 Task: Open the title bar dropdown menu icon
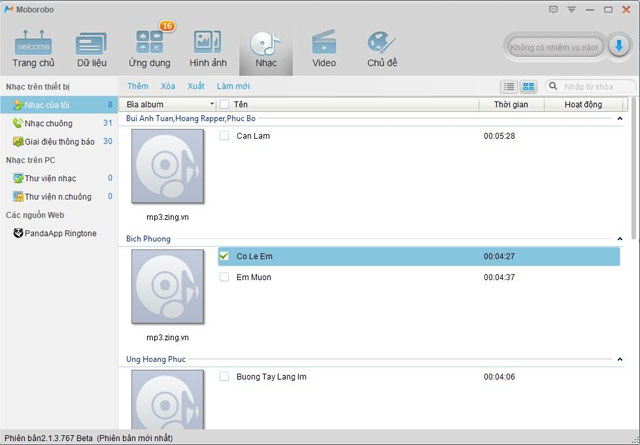[571, 9]
